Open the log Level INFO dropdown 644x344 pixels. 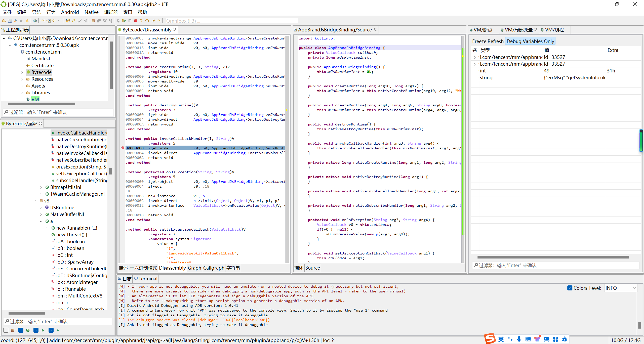(621, 288)
